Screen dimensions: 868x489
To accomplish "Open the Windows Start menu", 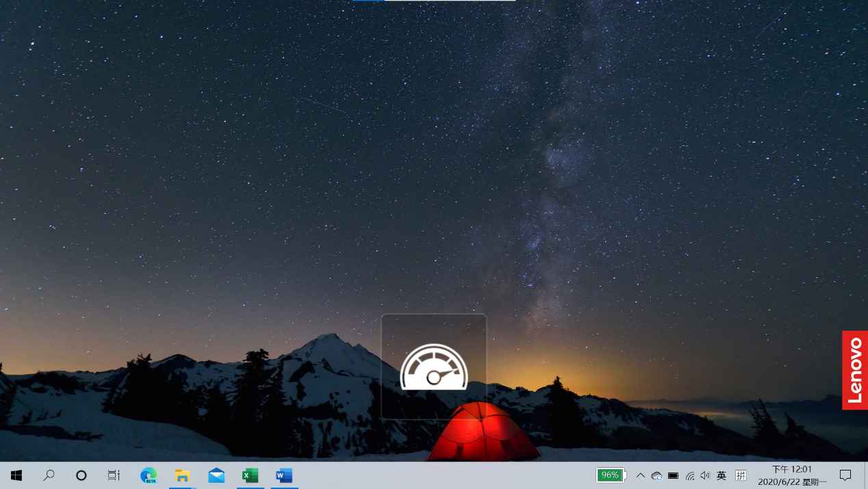I will click(16, 475).
